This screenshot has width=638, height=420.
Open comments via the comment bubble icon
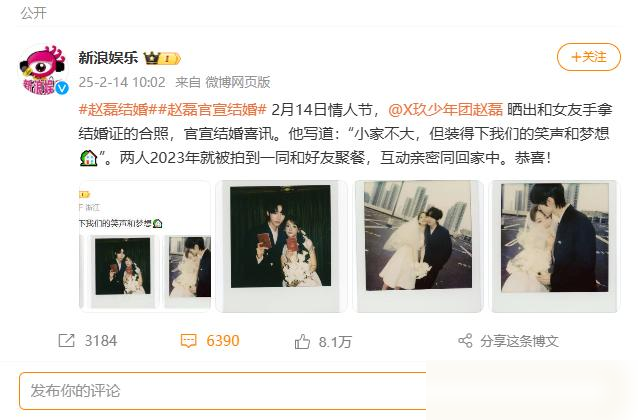pos(188,341)
